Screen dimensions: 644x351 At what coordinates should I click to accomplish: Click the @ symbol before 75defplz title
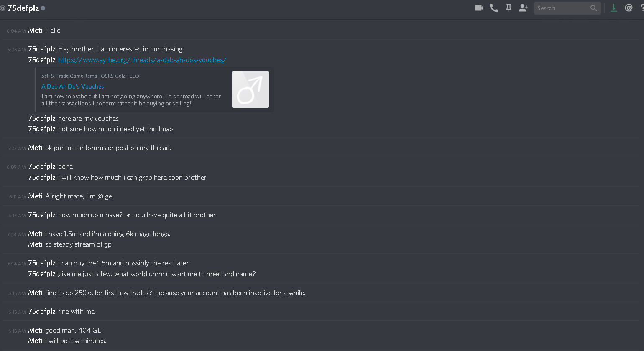pyautogui.click(x=3, y=8)
